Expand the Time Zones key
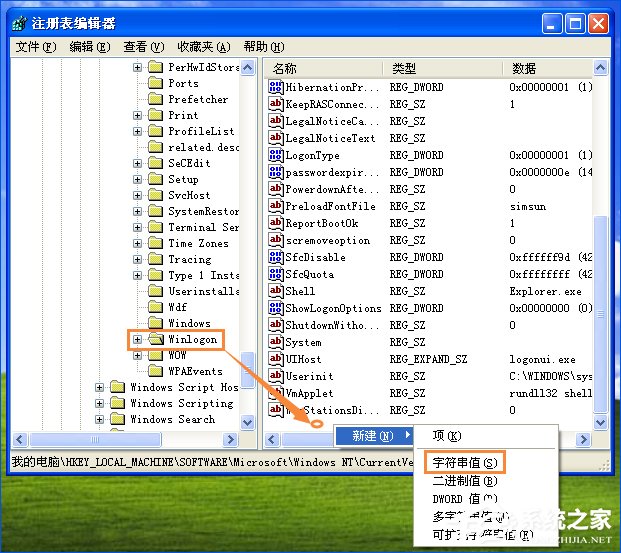Image resolution: width=621 pixels, height=553 pixels. point(137,243)
